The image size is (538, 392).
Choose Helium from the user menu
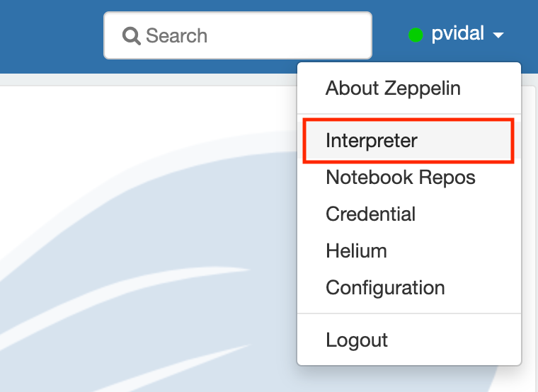pyautogui.click(x=356, y=251)
